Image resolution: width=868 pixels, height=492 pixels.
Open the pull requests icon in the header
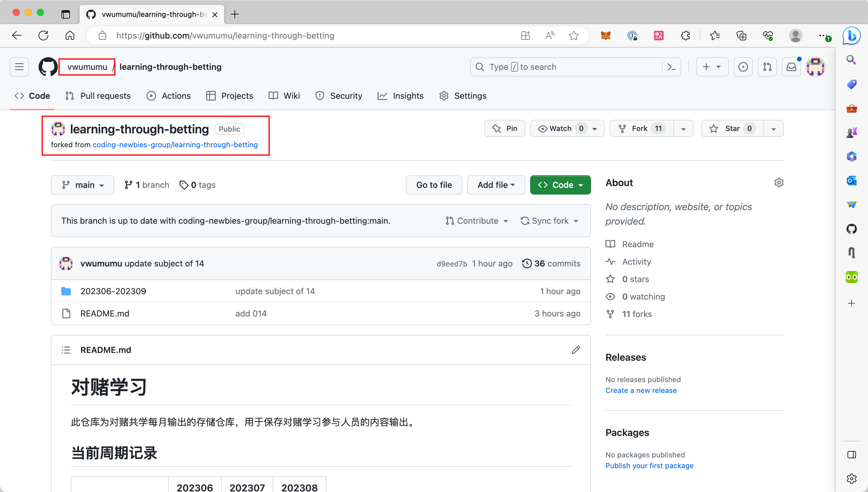[767, 67]
